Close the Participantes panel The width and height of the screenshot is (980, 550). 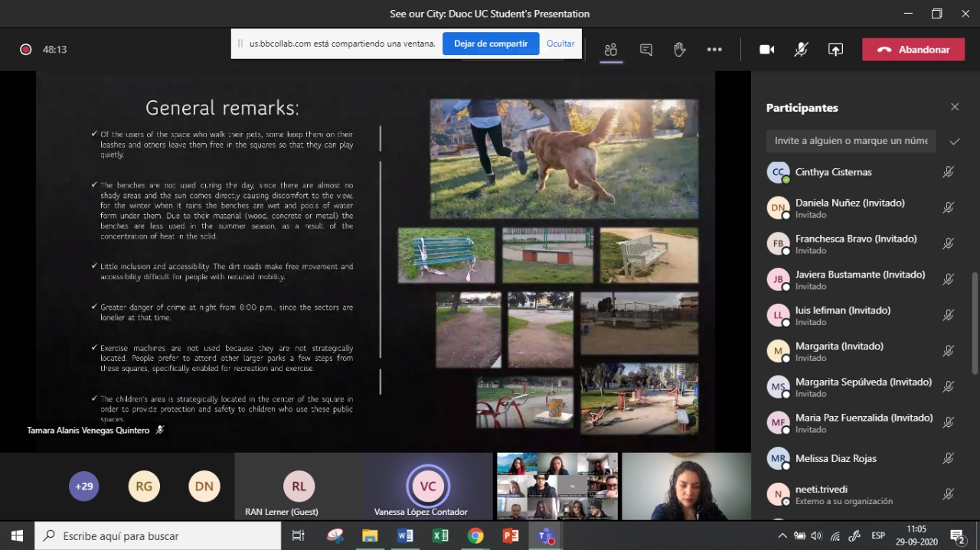(x=955, y=107)
